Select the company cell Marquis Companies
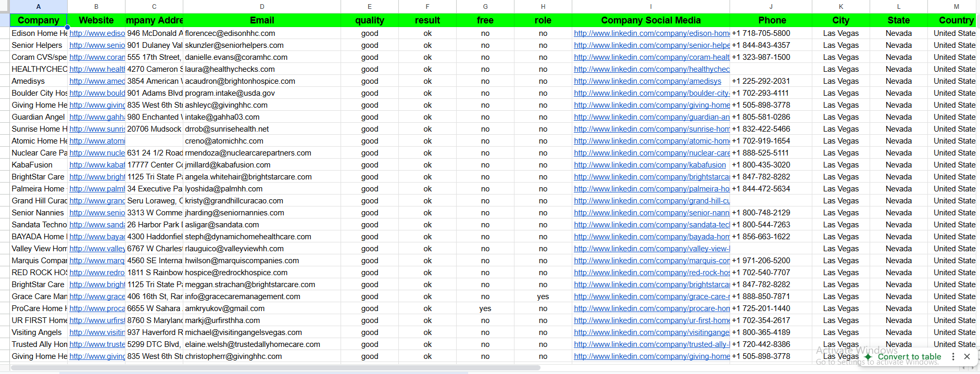The height and width of the screenshot is (374, 980). (39, 261)
